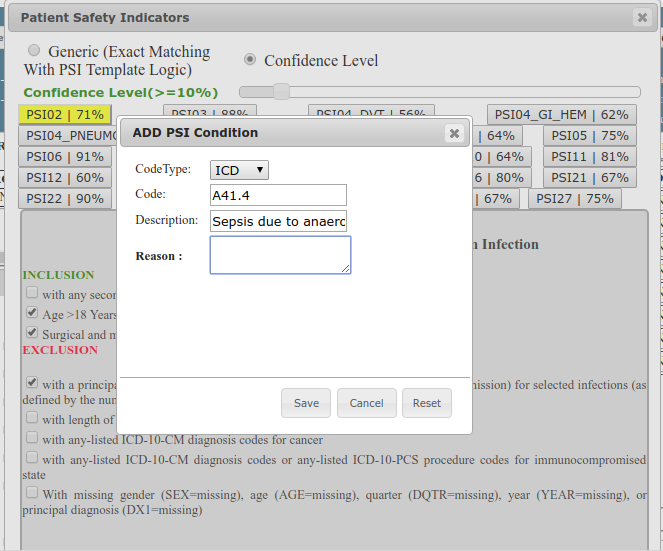Close the ADD PSI Condition dialog

pos(454,133)
